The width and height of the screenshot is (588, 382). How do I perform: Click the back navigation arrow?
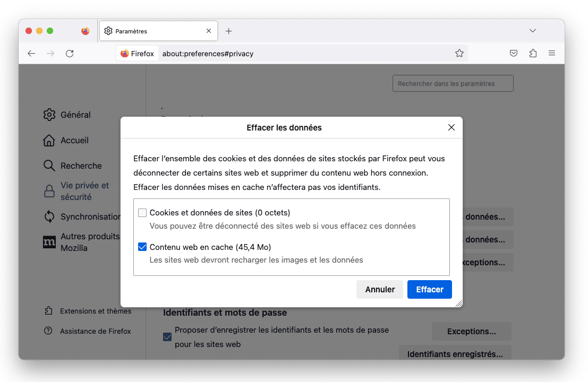tap(31, 53)
